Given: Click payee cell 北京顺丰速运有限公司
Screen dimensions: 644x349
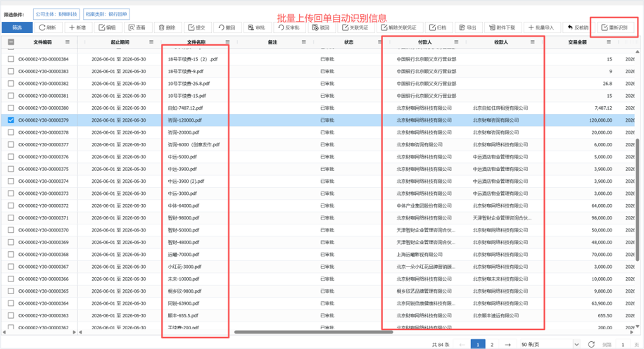Looking at the screenshot, I should tap(495, 315).
